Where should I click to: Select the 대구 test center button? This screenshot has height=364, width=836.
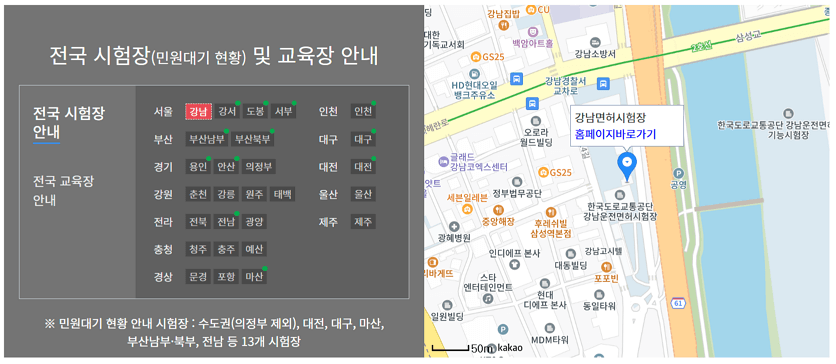363,140
